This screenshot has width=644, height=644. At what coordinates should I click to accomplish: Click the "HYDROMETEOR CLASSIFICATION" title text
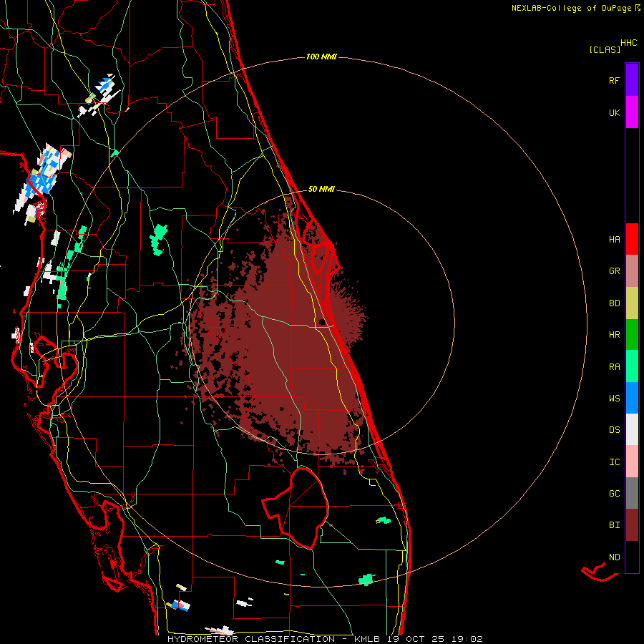251,639
